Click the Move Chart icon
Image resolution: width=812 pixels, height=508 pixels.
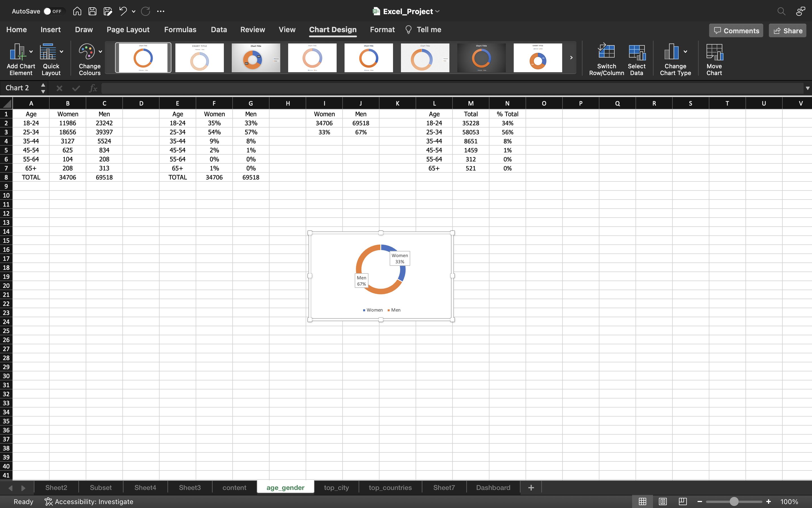click(x=714, y=52)
